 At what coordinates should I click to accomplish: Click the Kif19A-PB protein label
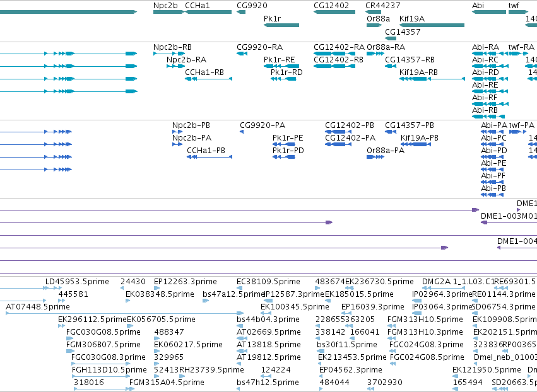[x=420, y=138]
